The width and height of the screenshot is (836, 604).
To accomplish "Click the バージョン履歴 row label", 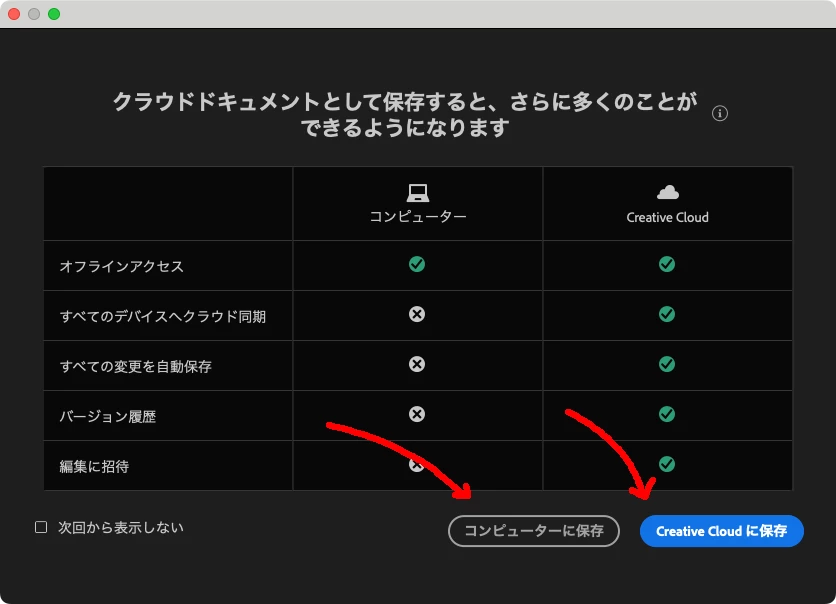I will click(108, 416).
